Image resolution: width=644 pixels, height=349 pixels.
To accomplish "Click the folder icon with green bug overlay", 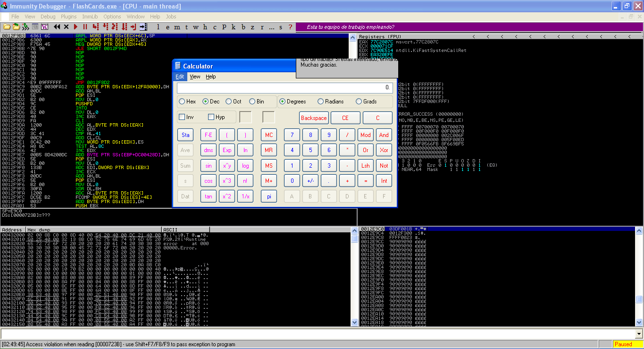I will [x=17, y=26].
